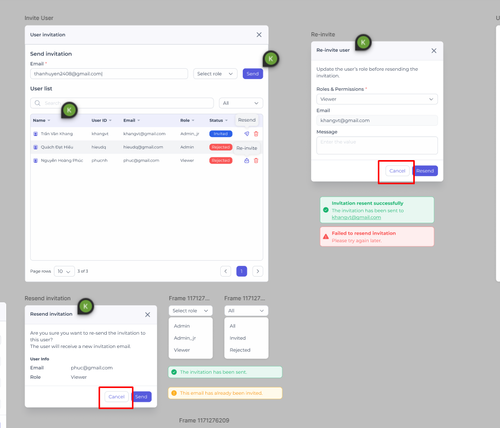Open the Roles & Permissions Viewer dropdown
The image size is (500, 428).
click(x=377, y=99)
